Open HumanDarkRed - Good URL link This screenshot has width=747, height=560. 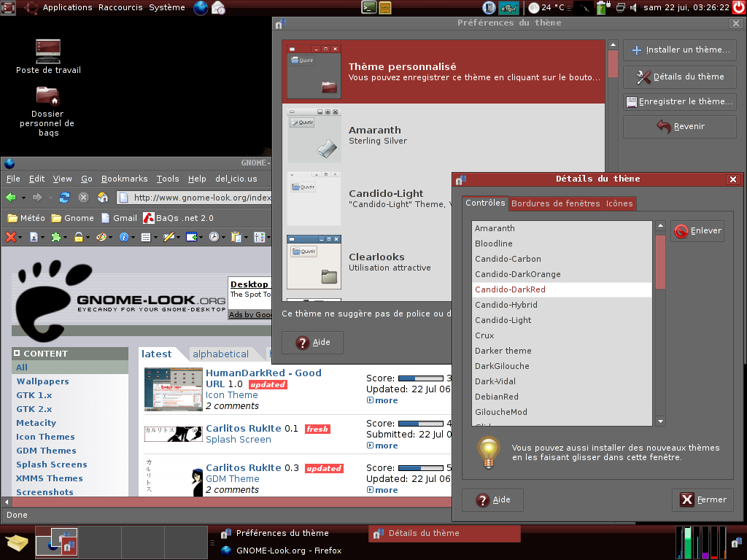tap(263, 378)
